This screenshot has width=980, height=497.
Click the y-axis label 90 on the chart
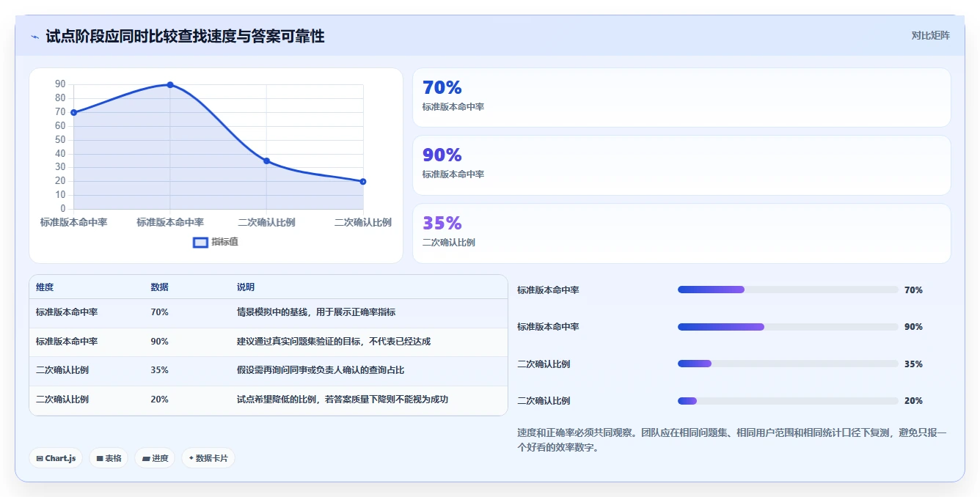(x=60, y=84)
